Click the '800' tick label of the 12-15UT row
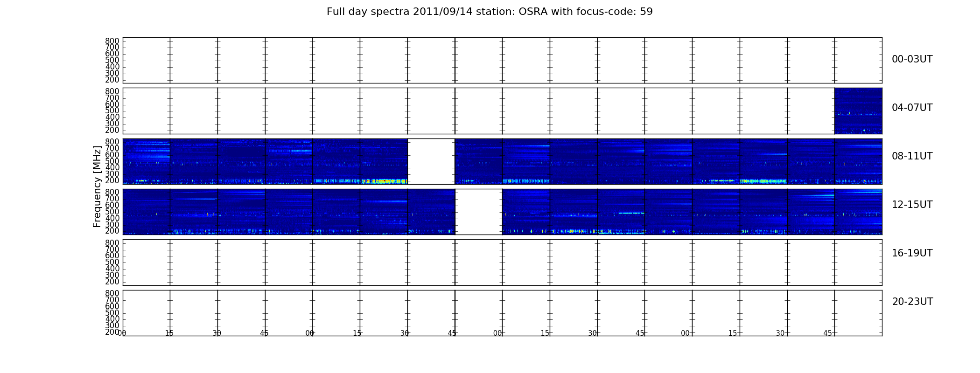 coord(112,192)
